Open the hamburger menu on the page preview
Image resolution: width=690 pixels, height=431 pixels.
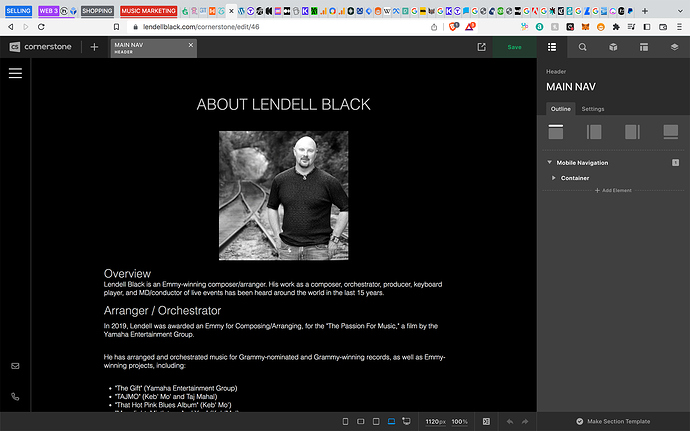pyautogui.click(x=15, y=73)
